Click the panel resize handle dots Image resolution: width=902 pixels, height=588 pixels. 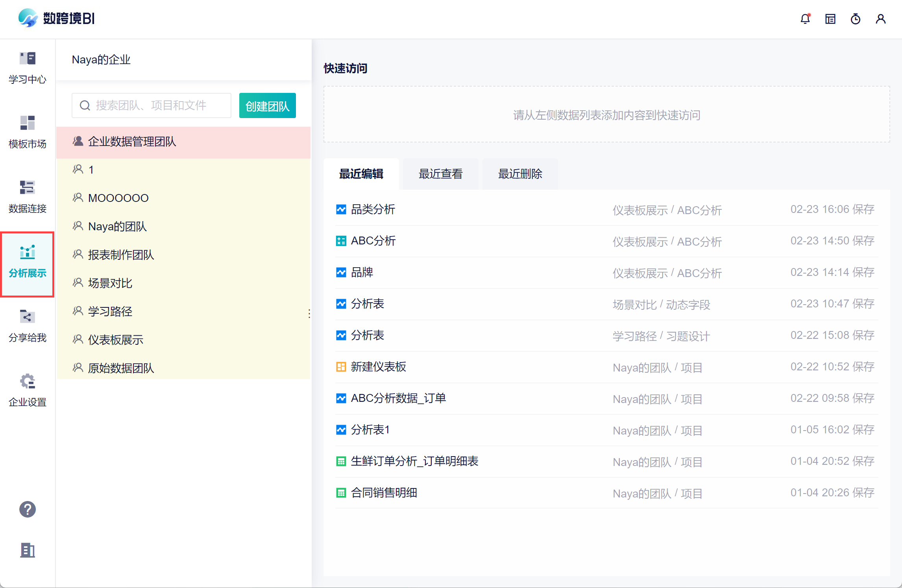[x=309, y=314]
